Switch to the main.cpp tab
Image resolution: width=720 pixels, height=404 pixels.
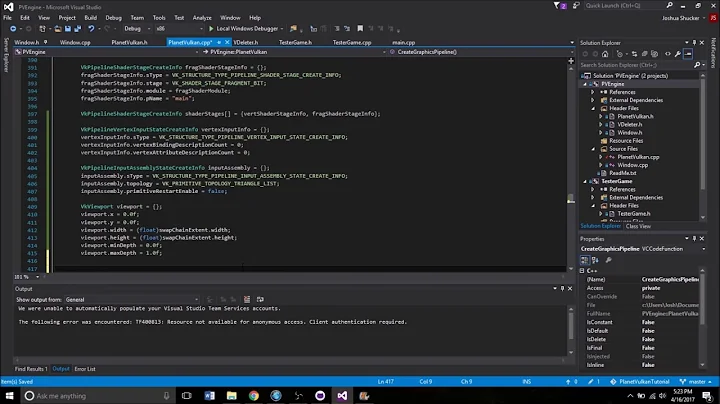[404, 42]
